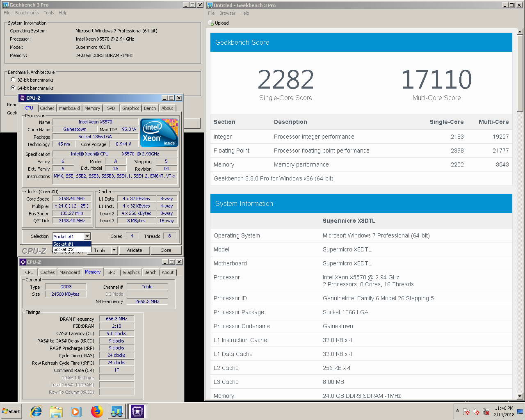Viewport: 525px width, 420px height.
Task: Switch to Graphics tab in upper CPU-Z
Action: coord(131,108)
